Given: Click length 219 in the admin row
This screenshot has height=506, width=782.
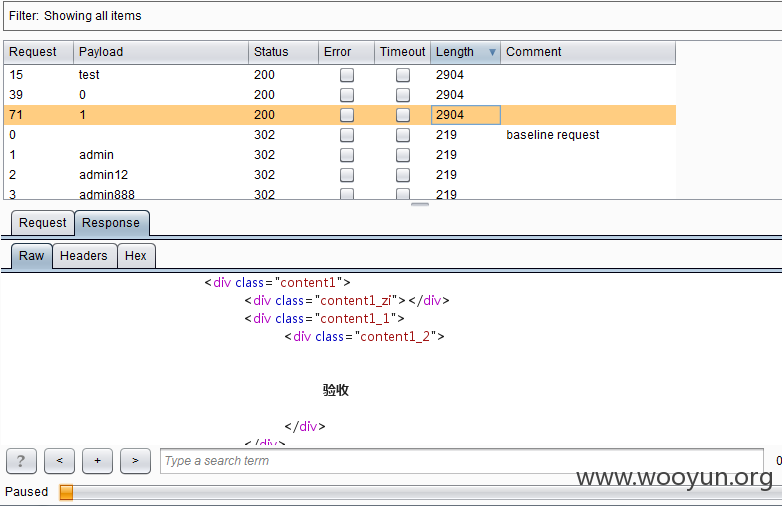Looking at the screenshot, I should 446,155.
